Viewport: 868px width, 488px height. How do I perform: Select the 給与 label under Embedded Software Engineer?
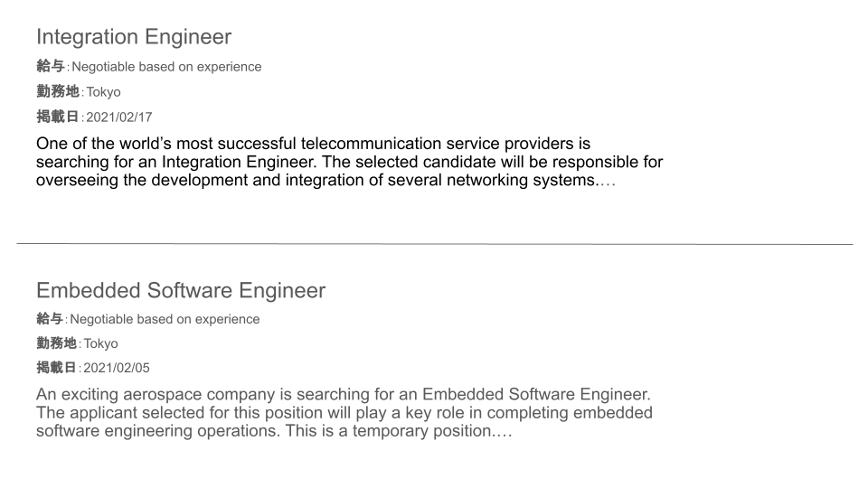(50, 319)
